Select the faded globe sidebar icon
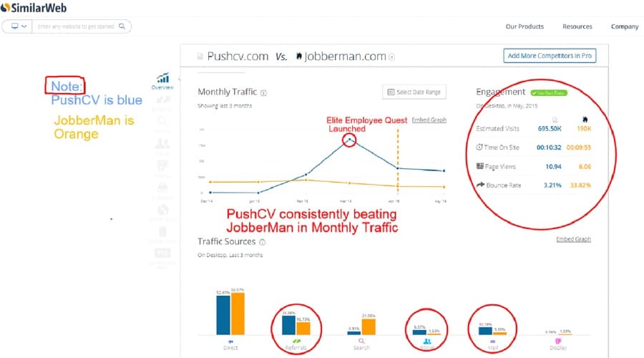 (162, 210)
